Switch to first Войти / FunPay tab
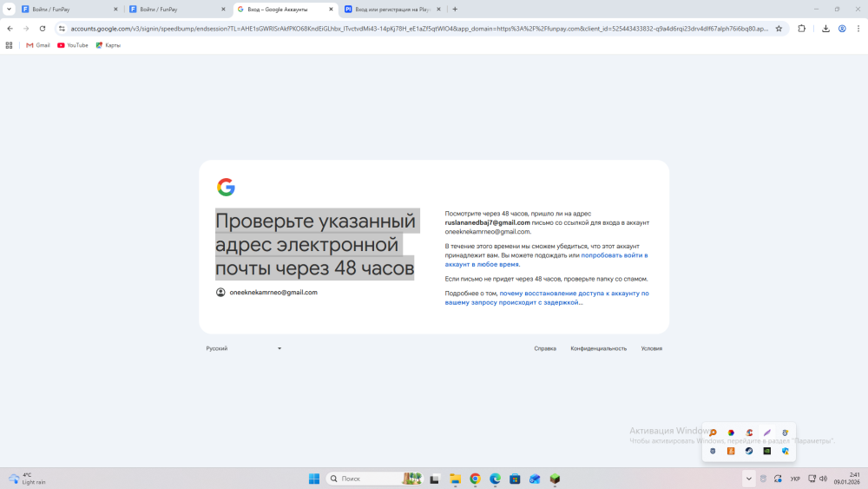This screenshot has width=868, height=489. [69, 10]
